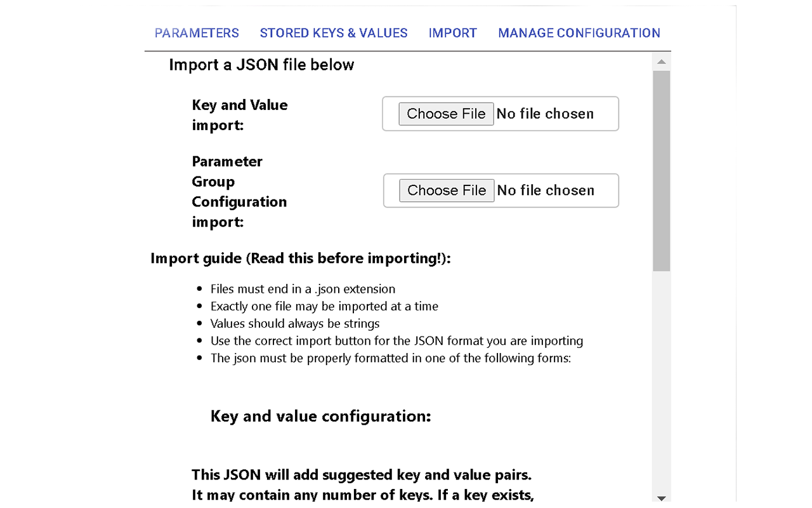
Task: Click the bullet about .json extension requirement
Action: click(303, 288)
